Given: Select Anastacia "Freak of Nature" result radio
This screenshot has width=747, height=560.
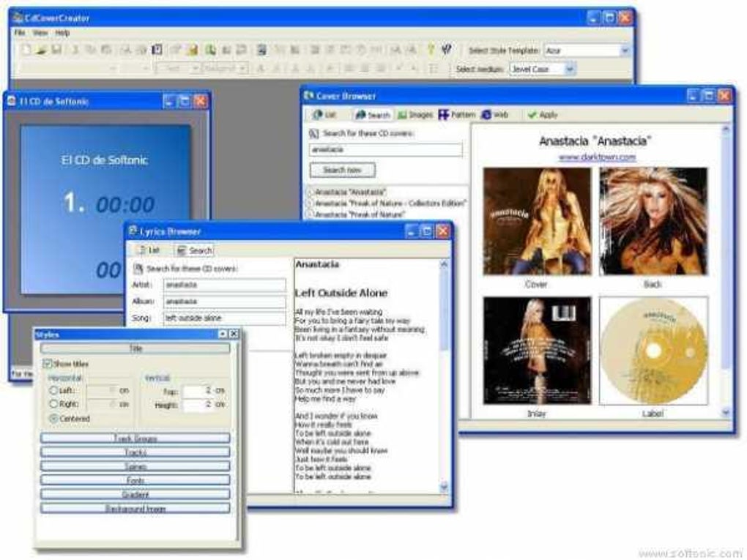Looking at the screenshot, I should click(310, 214).
